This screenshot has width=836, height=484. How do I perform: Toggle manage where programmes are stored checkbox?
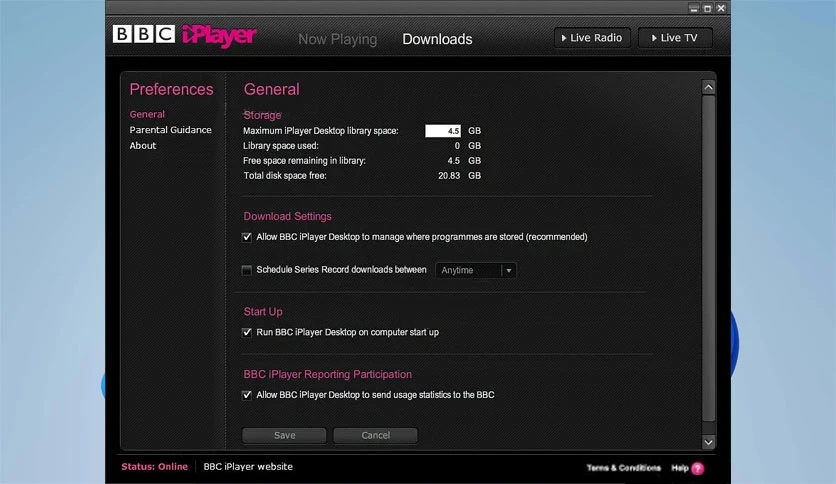[x=247, y=237]
